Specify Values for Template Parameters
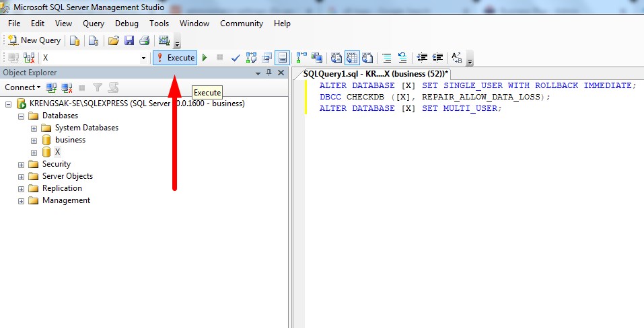This screenshot has height=328, width=644. coord(457,58)
